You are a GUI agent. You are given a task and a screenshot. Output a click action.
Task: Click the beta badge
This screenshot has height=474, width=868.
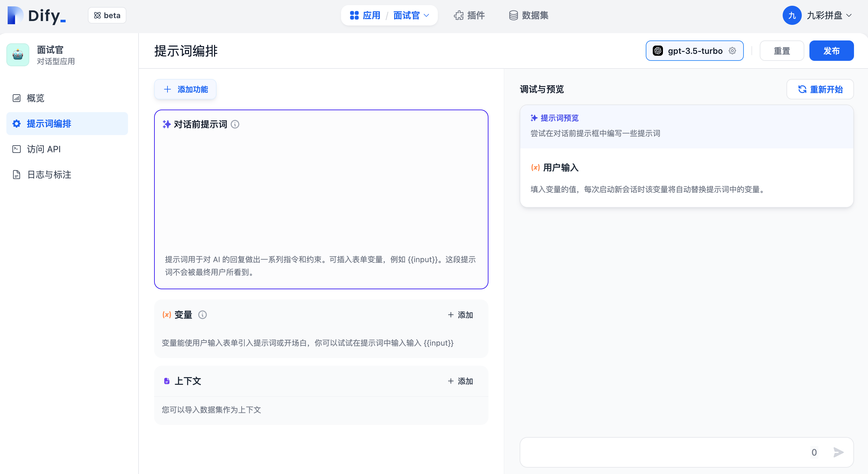click(107, 16)
